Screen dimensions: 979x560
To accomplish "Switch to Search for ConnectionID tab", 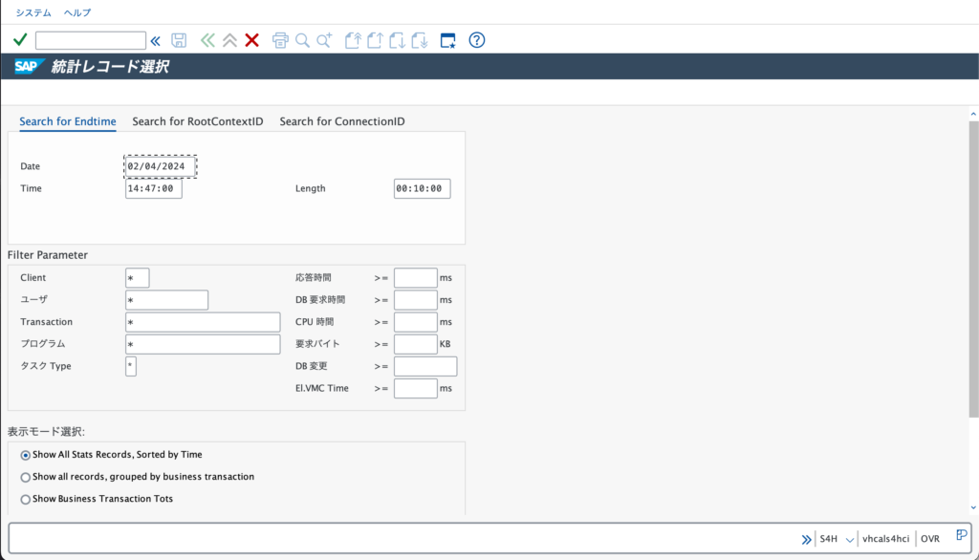I will [x=341, y=121].
